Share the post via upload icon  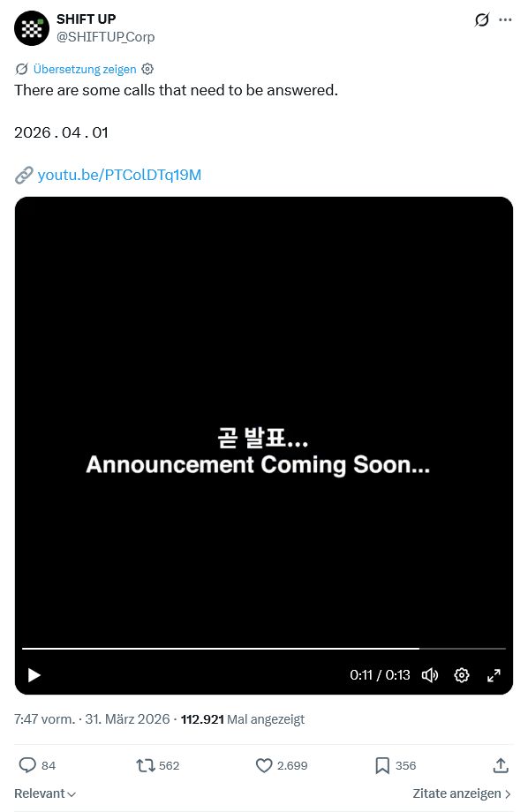tap(501, 765)
